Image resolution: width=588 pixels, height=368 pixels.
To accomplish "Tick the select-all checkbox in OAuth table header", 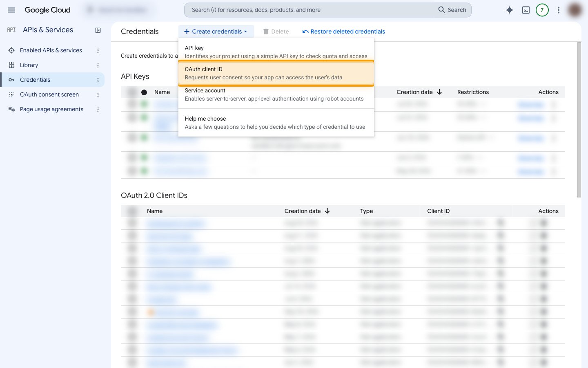I will tap(132, 211).
